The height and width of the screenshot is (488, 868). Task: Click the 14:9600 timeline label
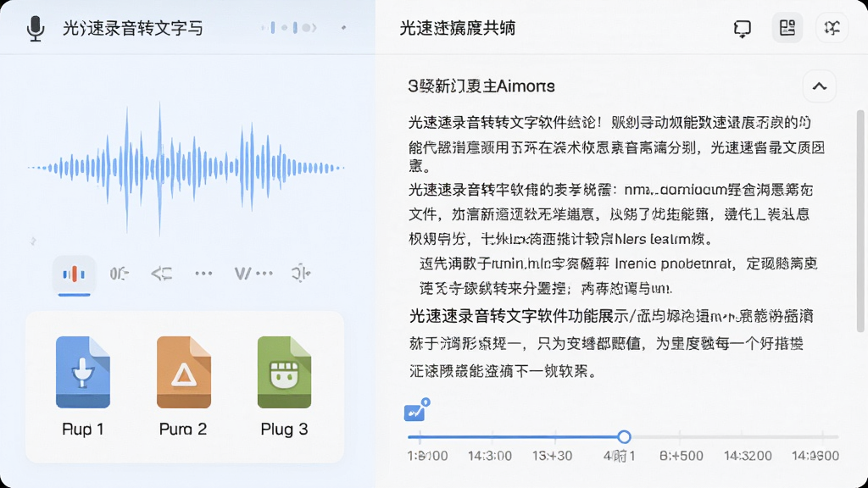815,456
